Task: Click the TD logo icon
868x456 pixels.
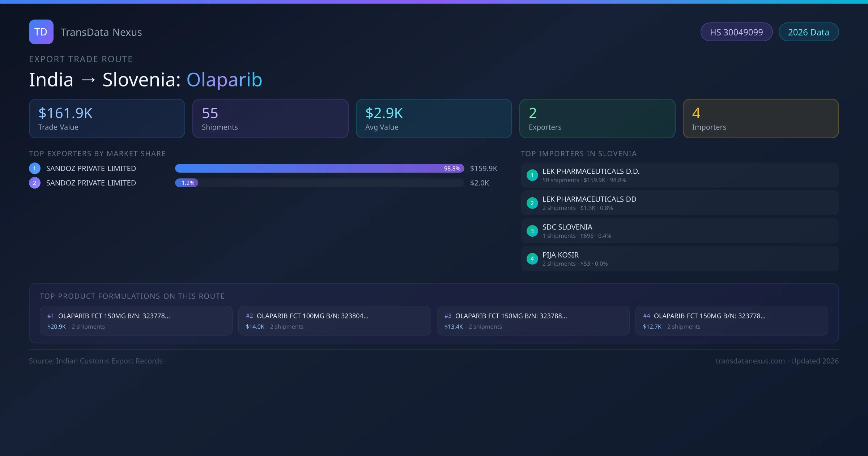Action: coord(41,32)
